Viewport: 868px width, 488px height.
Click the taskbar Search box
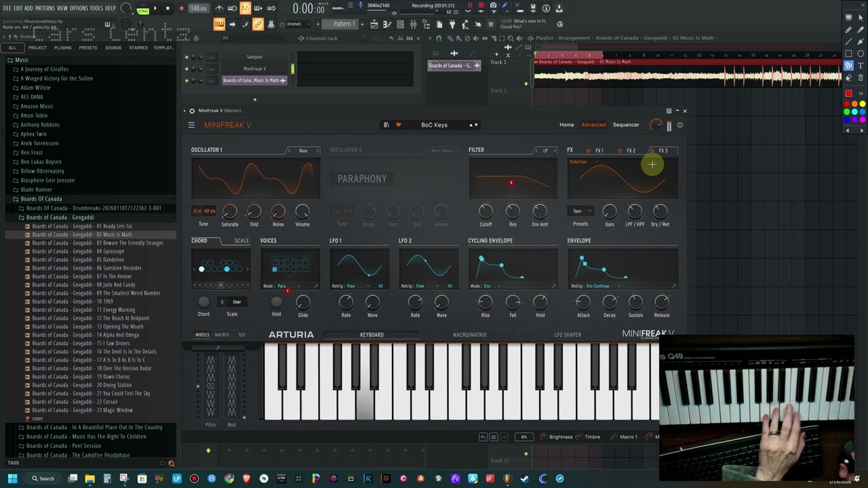point(44,479)
